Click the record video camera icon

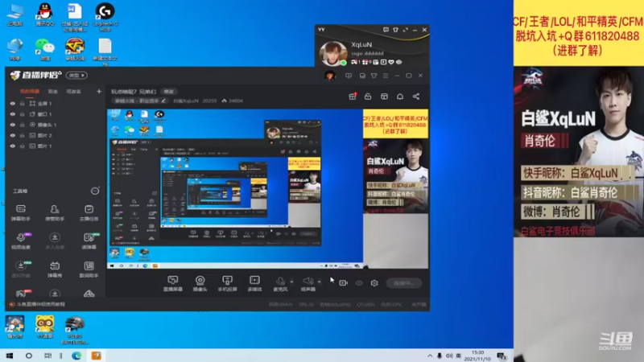click(x=344, y=283)
